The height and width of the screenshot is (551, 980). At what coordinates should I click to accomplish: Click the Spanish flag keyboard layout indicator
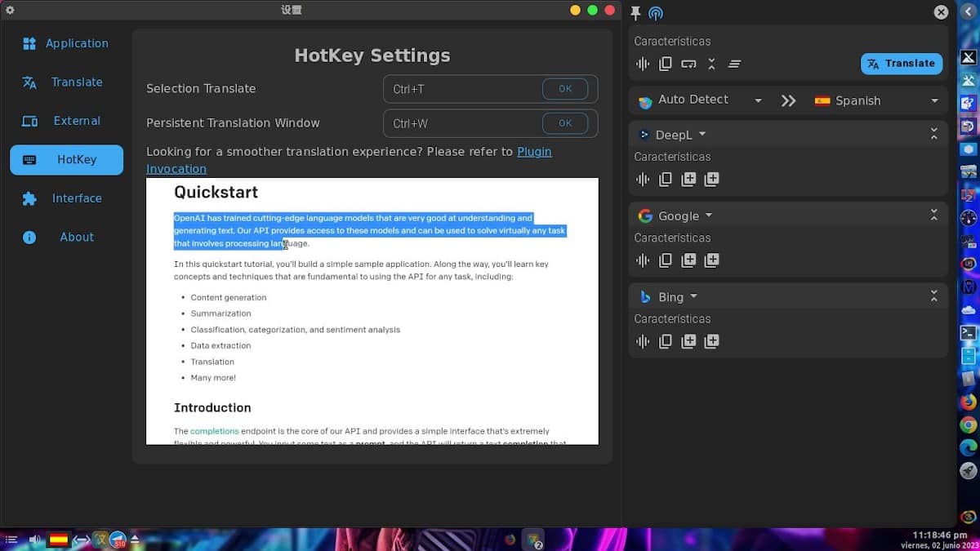click(x=59, y=540)
